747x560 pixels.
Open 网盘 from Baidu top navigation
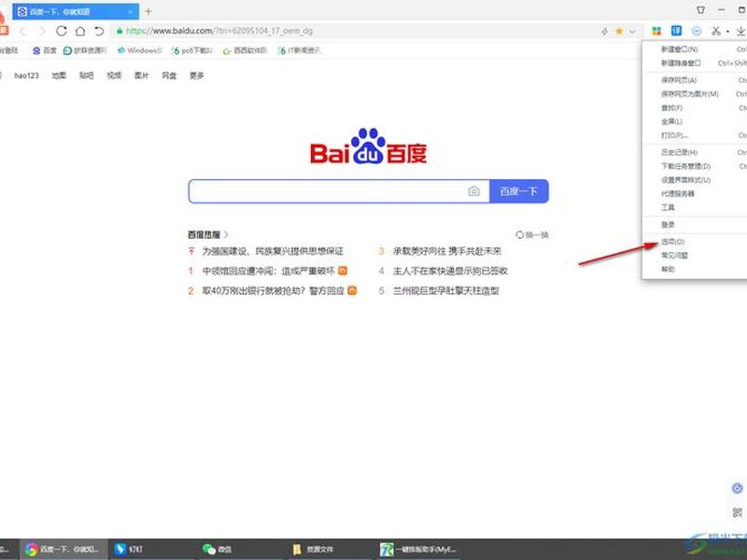click(x=169, y=76)
